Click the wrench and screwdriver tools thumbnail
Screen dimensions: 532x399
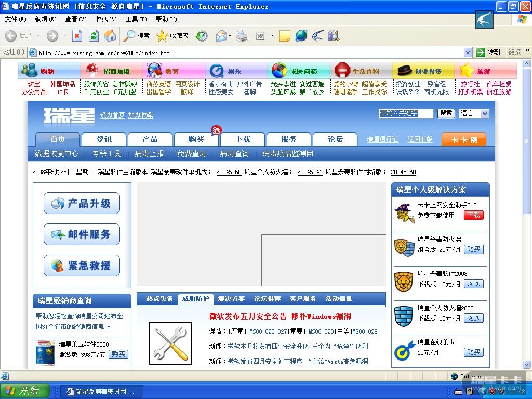click(170, 343)
